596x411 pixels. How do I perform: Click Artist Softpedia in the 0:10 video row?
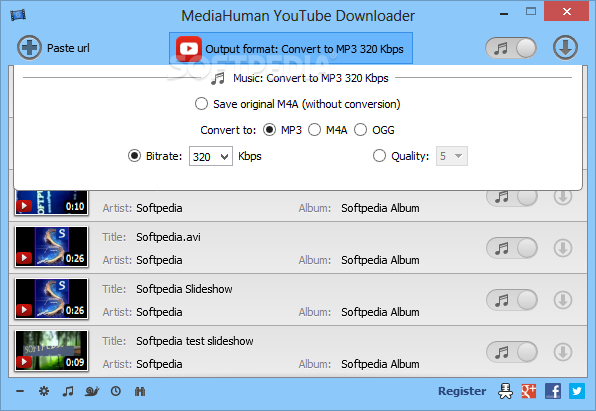159,208
